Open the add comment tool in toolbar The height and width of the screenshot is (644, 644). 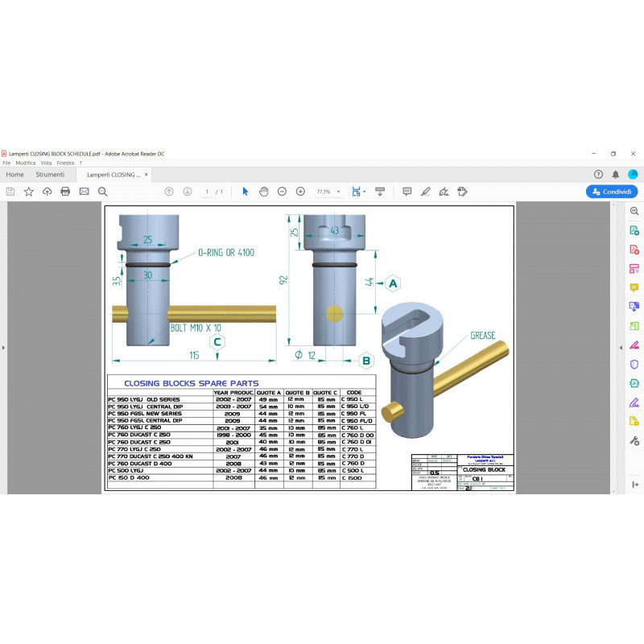(407, 192)
